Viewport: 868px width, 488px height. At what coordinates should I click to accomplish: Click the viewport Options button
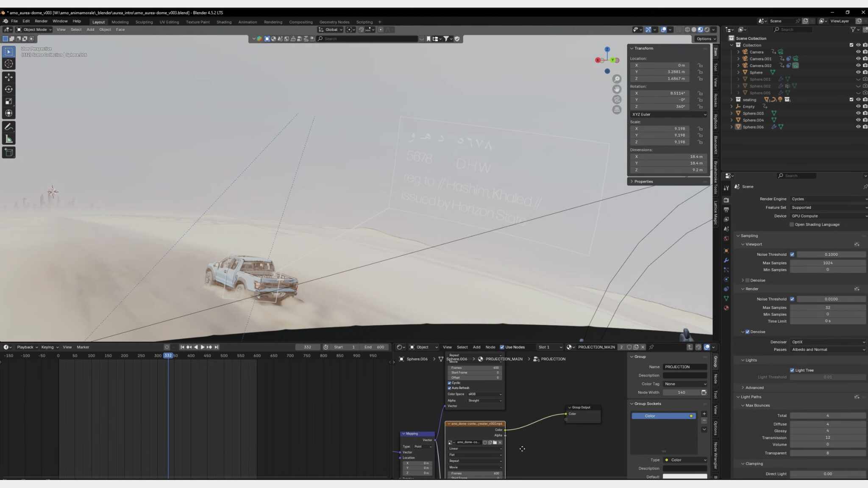[706, 39]
